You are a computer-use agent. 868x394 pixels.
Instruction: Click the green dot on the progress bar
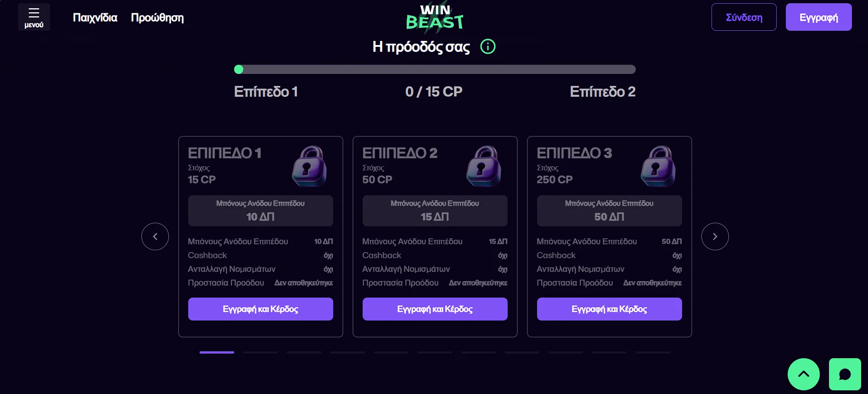point(239,69)
